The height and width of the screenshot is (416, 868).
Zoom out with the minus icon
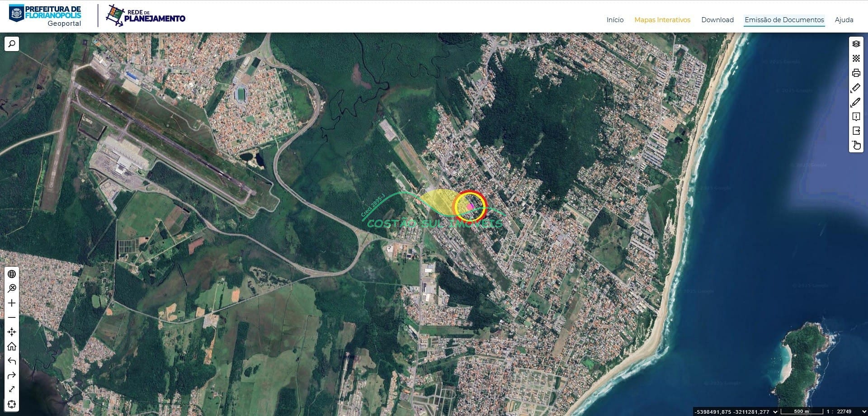[12, 317]
